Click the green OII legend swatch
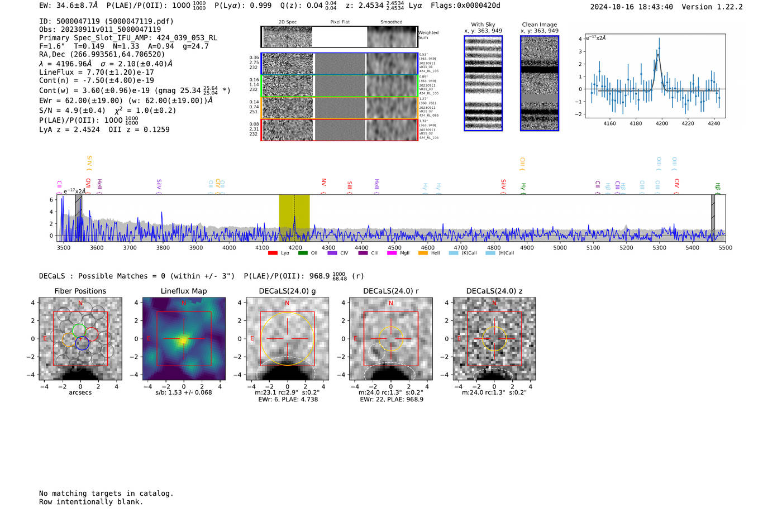Viewport: 782px width, 532px height. click(x=303, y=253)
